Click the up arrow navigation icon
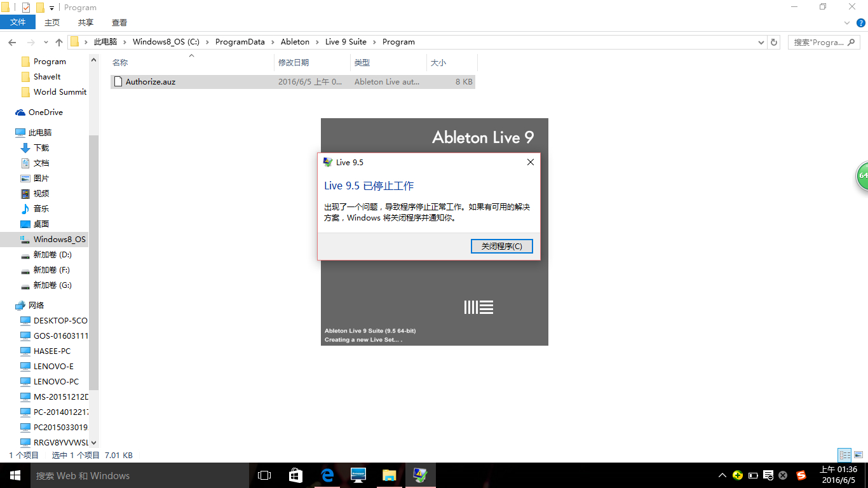Viewport: 868px width, 488px height. [x=59, y=43]
